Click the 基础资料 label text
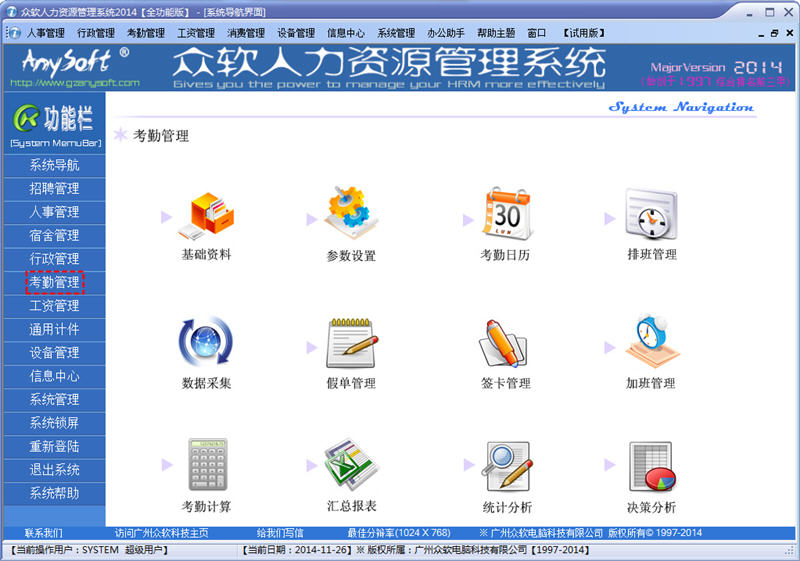The height and width of the screenshot is (561, 800). pyautogui.click(x=206, y=254)
